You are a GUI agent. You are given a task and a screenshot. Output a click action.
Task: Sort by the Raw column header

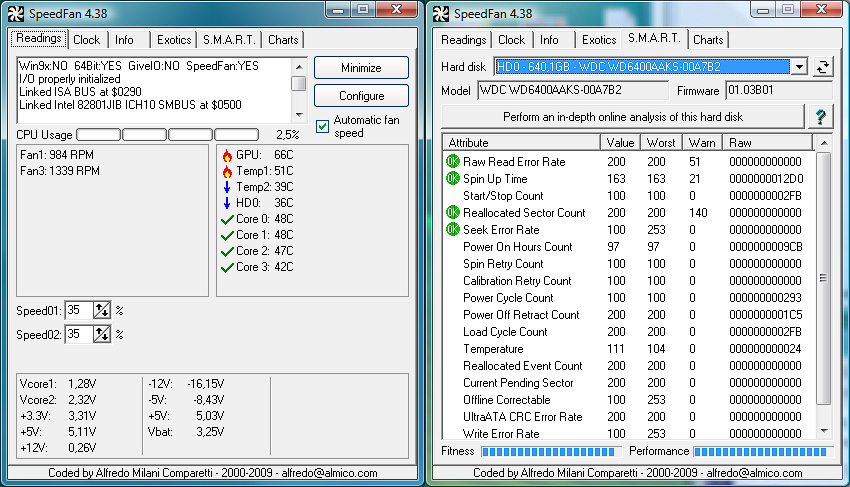768,143
